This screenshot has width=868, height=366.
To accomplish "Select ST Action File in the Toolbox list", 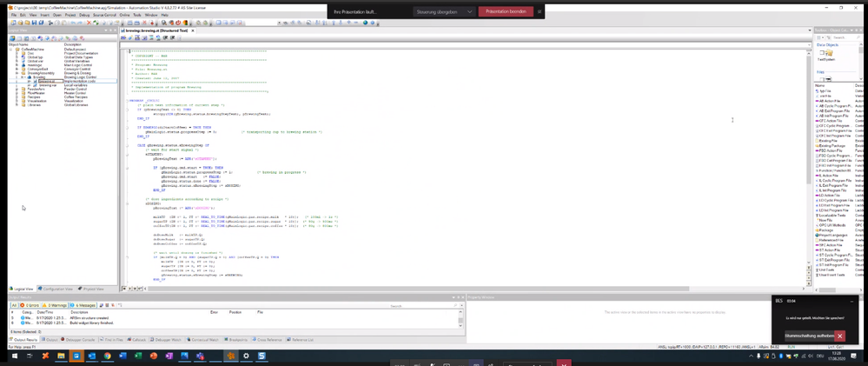I will point(829,250).
